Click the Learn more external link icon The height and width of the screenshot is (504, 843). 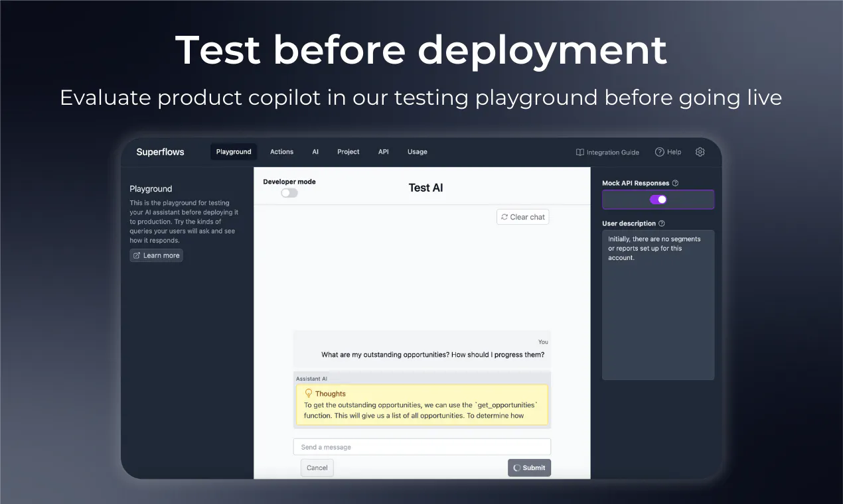tap(137, 255)
